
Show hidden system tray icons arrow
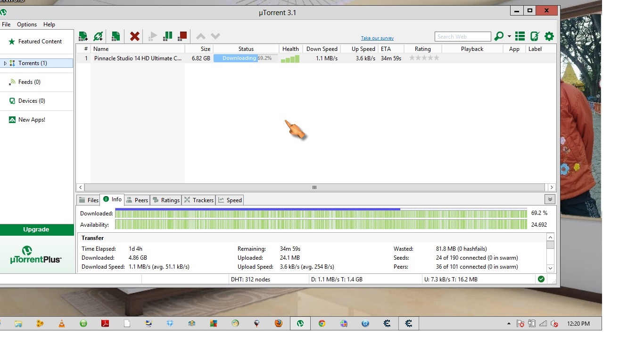point(509,324)
